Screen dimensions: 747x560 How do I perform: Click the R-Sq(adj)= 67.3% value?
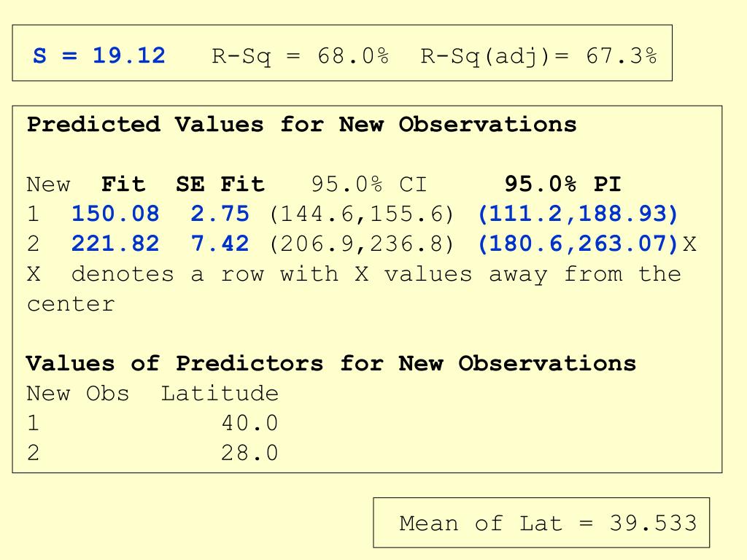(539, 57)
